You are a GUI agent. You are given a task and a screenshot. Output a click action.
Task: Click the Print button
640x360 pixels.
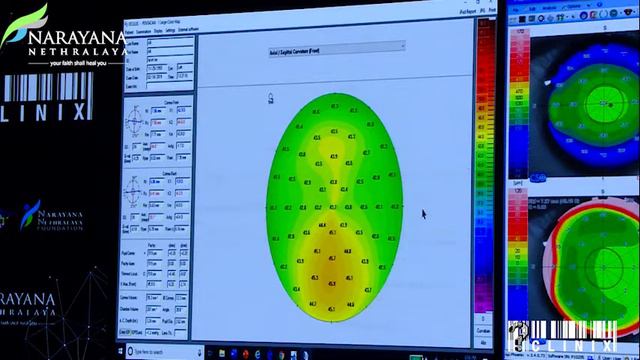(x=492, y=10)
